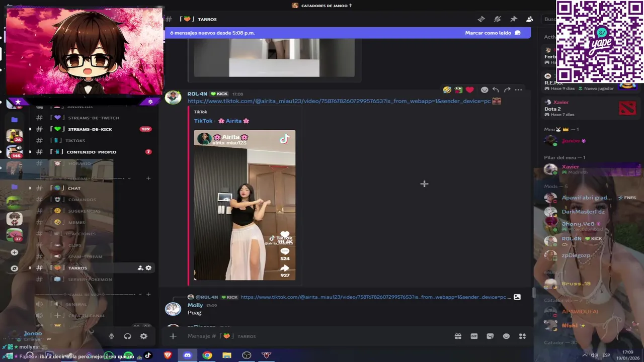Open the Threads icon in channel header
This screenshot has height=362, width=644.
click(481, 19)
